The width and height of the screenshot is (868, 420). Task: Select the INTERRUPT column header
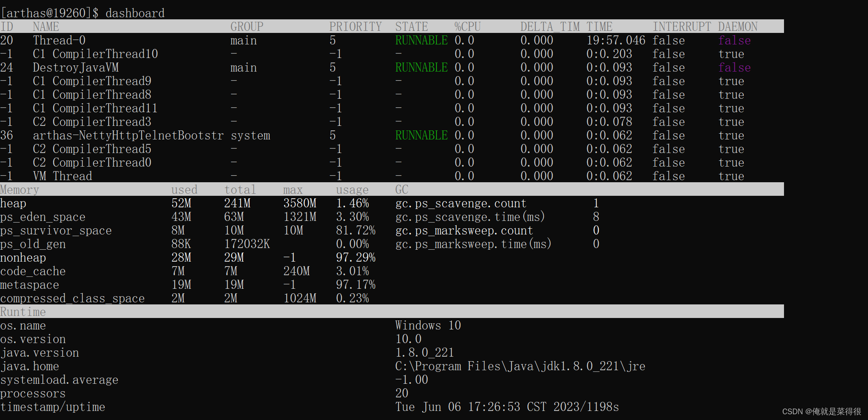click(x=682, y=27)
